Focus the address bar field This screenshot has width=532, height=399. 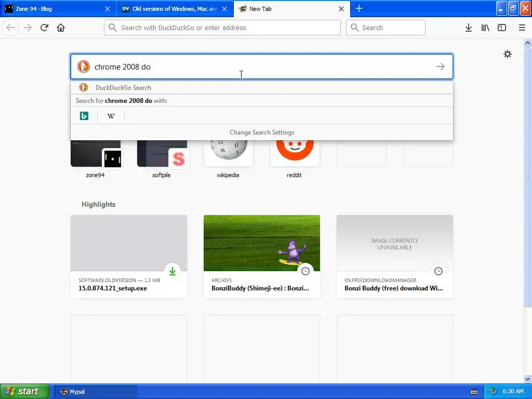click(222, 28)
